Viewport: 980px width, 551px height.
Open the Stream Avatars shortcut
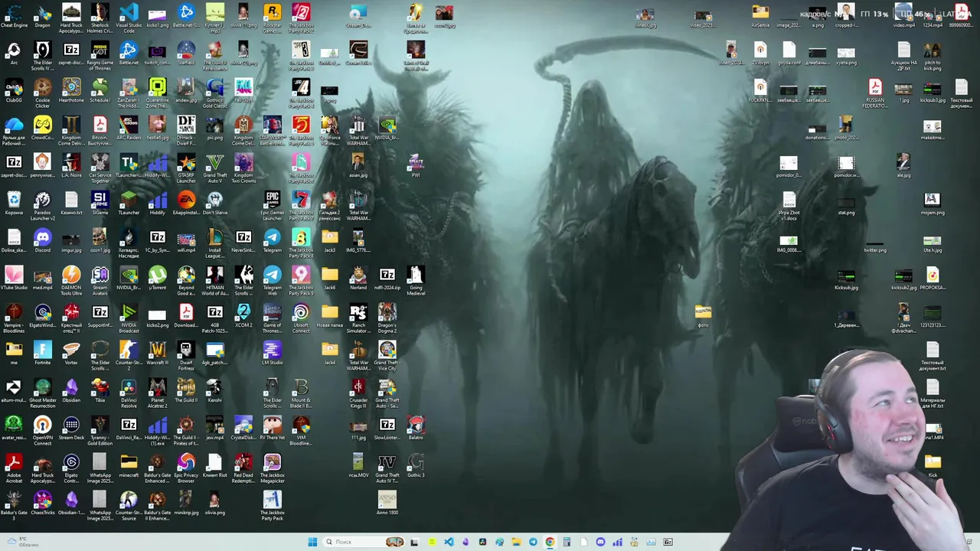(100, 280)
